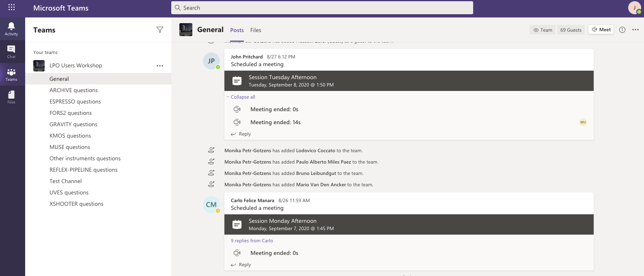The image size is (644, 276).
Task: Click the filter teams funnel icon
Action: click(x=160, y=30)
